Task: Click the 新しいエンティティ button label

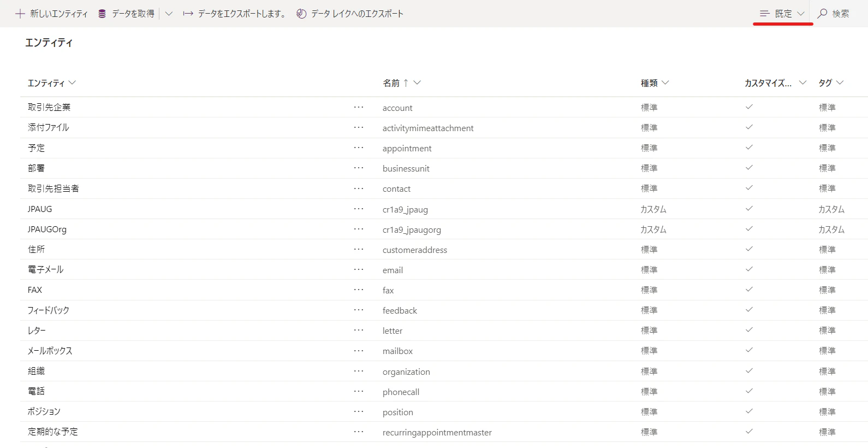Action: pos(59,14)
